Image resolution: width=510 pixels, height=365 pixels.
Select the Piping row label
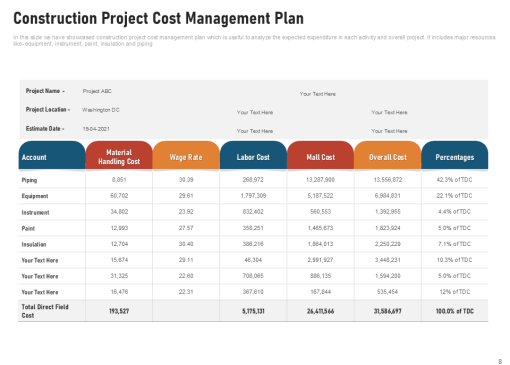[29, 180]
